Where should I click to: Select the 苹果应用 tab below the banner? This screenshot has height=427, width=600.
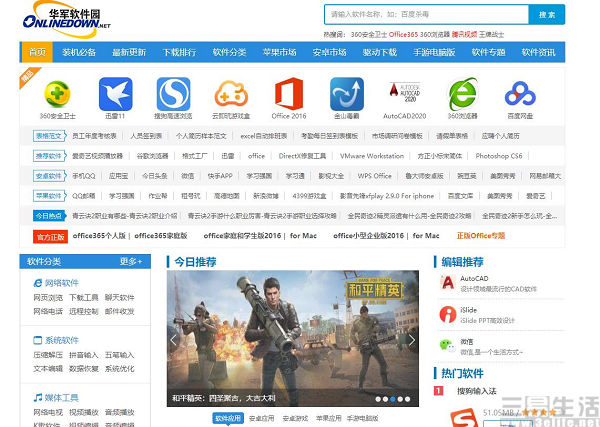328,419
